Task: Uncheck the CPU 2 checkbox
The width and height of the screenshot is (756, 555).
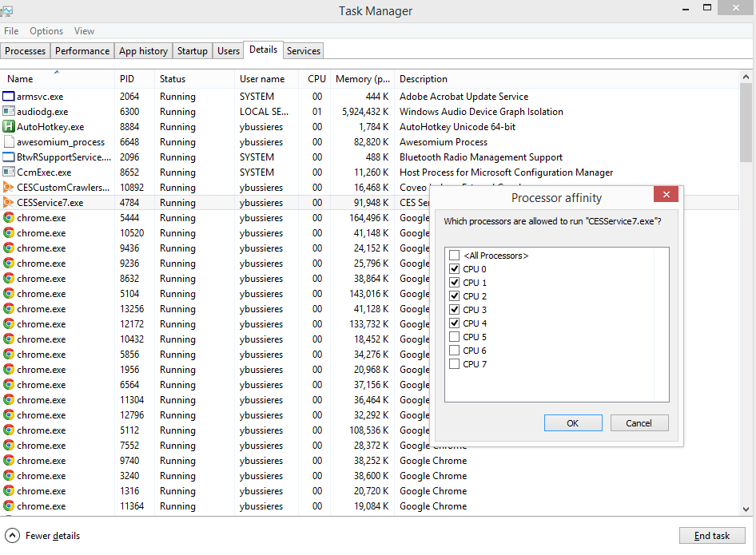Action: [454, 295]
